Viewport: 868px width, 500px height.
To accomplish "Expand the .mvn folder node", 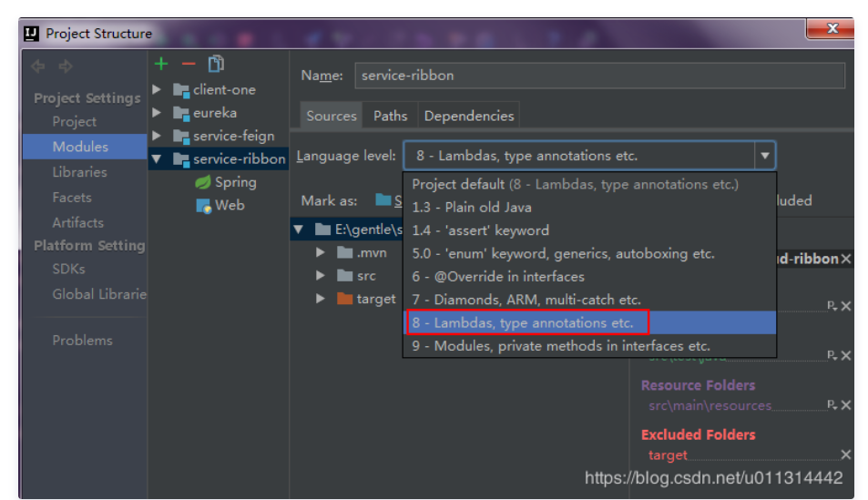I will point(320,252).
